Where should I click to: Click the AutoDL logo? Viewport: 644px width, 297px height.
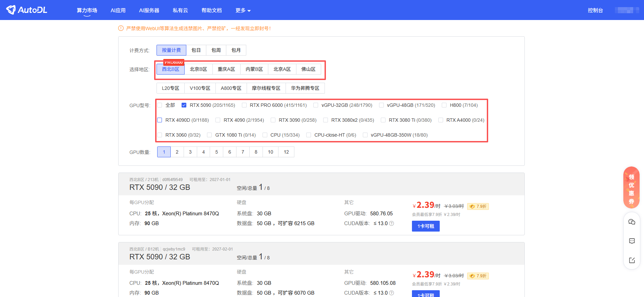tap(27, 10)
